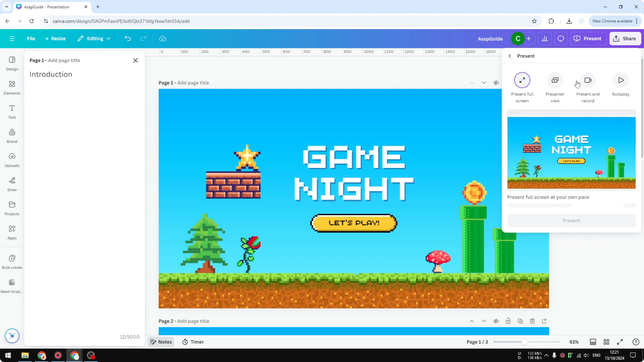Open the Projects panel
The height and width of the screenshot is (362, 644).
coord(12,208)
